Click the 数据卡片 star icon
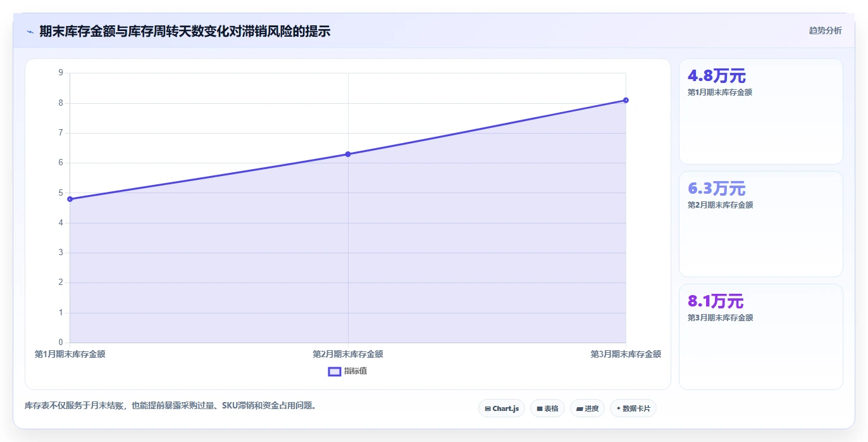Screen dimensions: 868x442 coord(618,408)
